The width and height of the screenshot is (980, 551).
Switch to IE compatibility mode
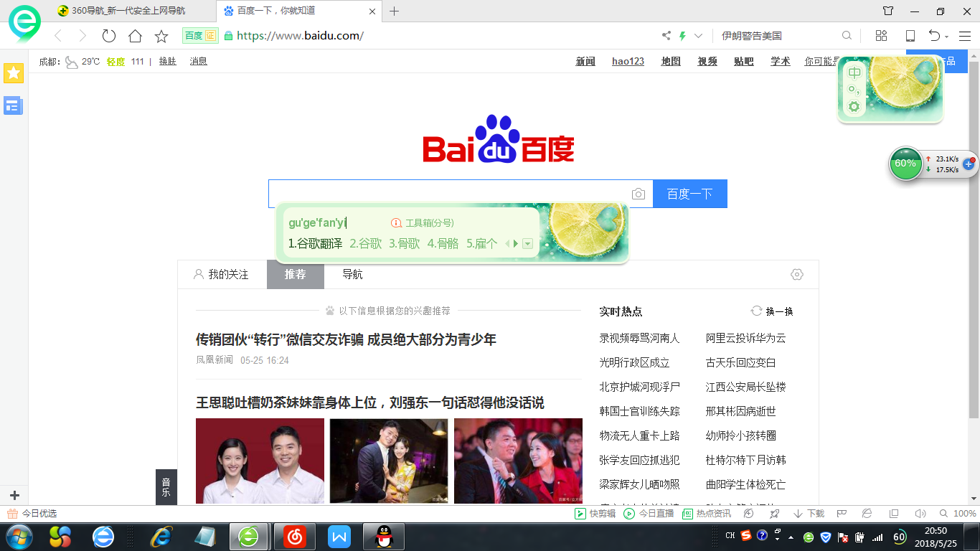[x=866, y=514]
